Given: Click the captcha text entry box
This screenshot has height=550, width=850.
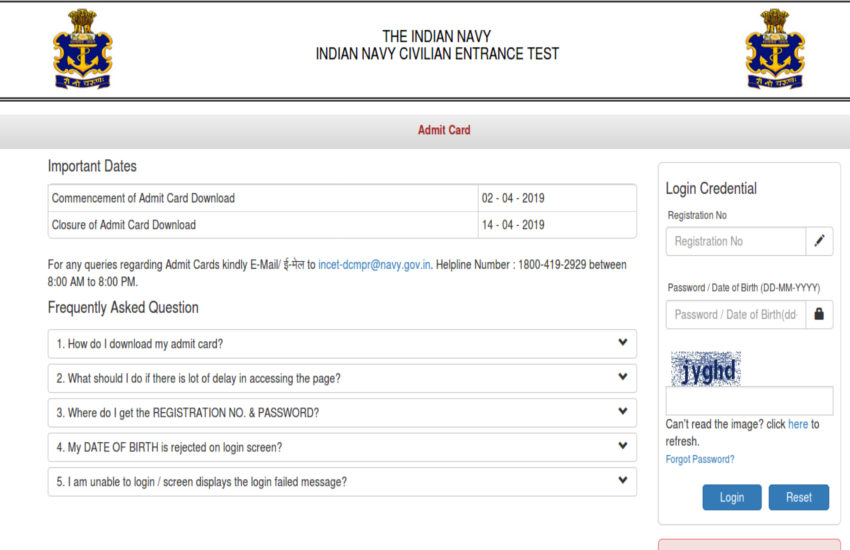Looking at the screenshot, I should (748, 401).
